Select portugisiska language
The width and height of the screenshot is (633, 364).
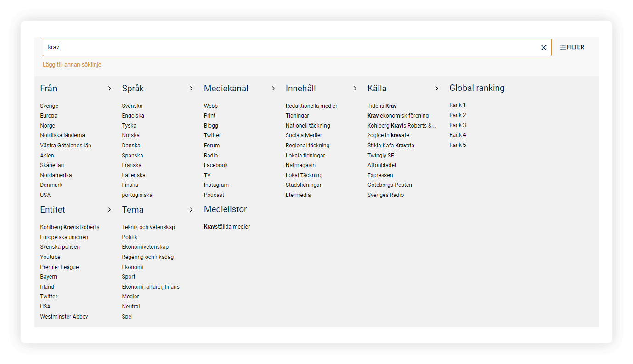point(137,195)
